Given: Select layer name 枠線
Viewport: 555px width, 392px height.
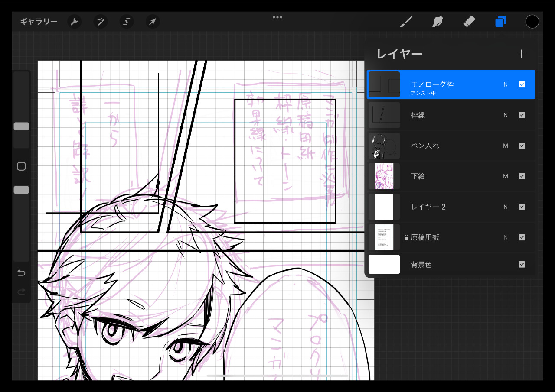Looking at the screenshot, I should point(418,115).
